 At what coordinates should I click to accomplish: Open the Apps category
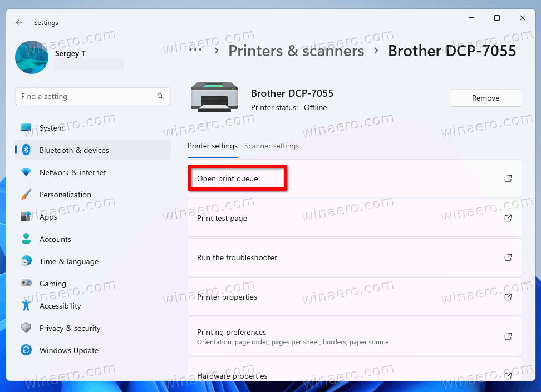(93, 217)
